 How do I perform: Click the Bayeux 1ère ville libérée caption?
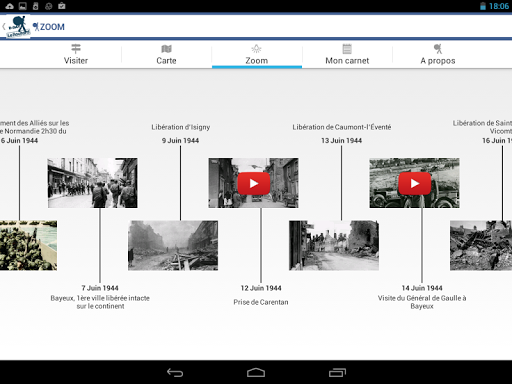point(100,302)
